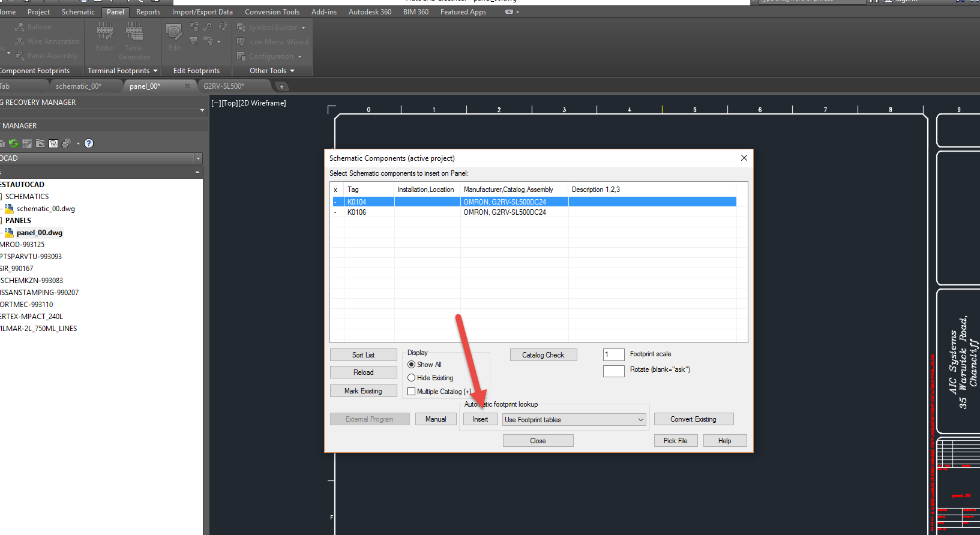The width and height of the screenshot is (980, 535).
Task: Click the Close button at the dialog bottom
Action: tap(538, 441)
